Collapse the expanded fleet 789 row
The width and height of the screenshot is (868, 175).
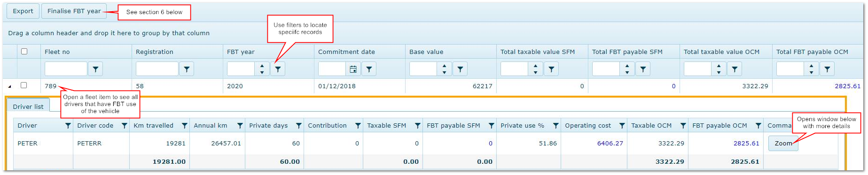pyautogui.click(x=10, y=86)
